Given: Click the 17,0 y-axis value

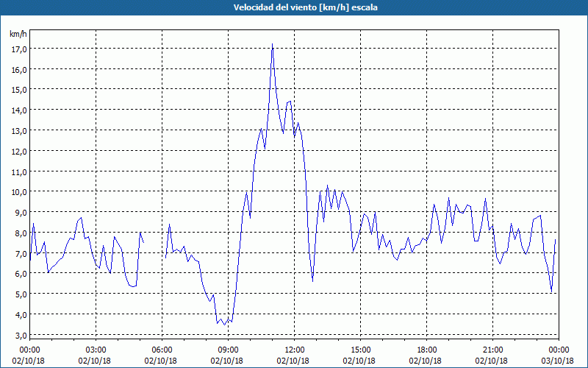Looking at the screenshot, I should (19, 49).
